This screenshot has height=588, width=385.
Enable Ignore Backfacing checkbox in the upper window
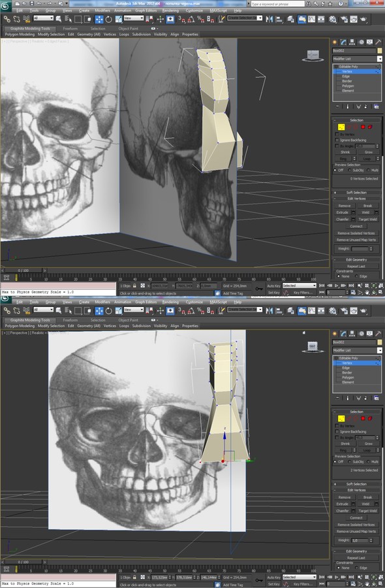337,140
